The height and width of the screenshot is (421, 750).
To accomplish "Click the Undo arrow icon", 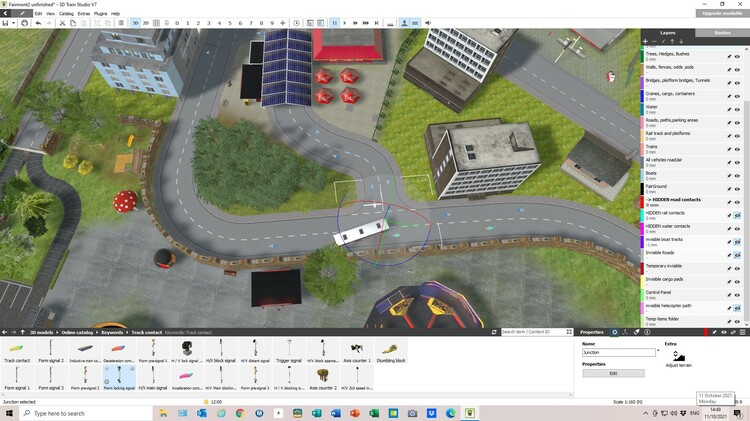I will tap(37, 22).
